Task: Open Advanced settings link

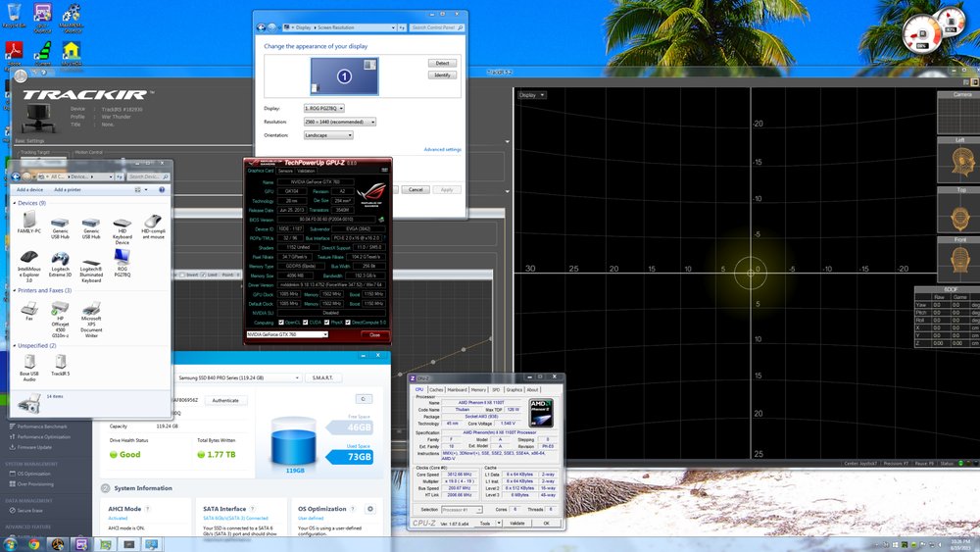Action: tap(443, 149)
